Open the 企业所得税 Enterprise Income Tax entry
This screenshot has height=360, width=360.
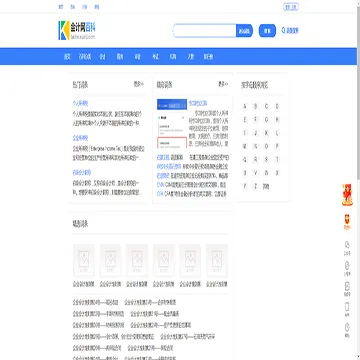(80, 138)
